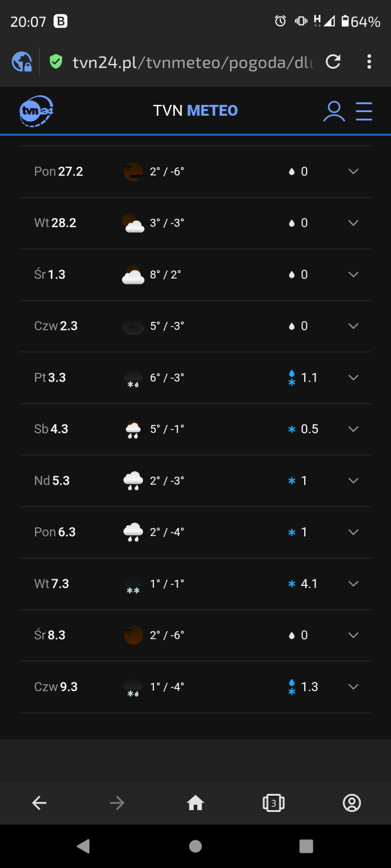Click the TVN METEO header title
This screenshot has height=868, width=391.
[195, 111]
